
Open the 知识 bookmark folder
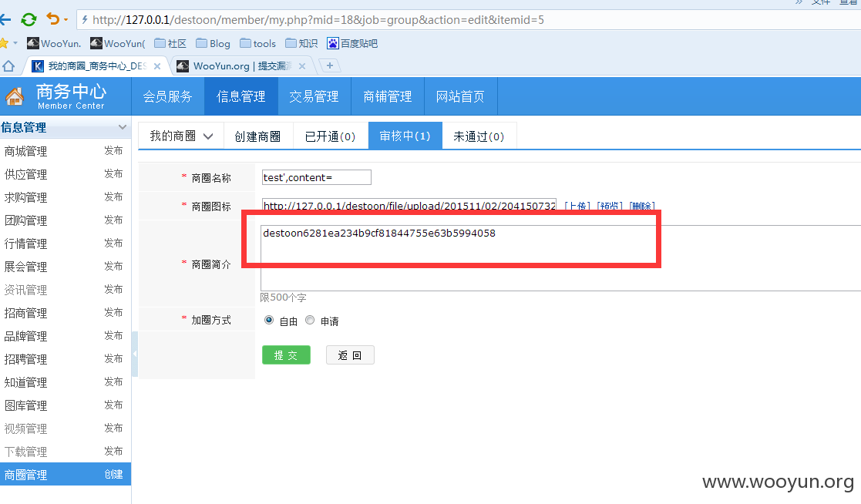(301, 43)
